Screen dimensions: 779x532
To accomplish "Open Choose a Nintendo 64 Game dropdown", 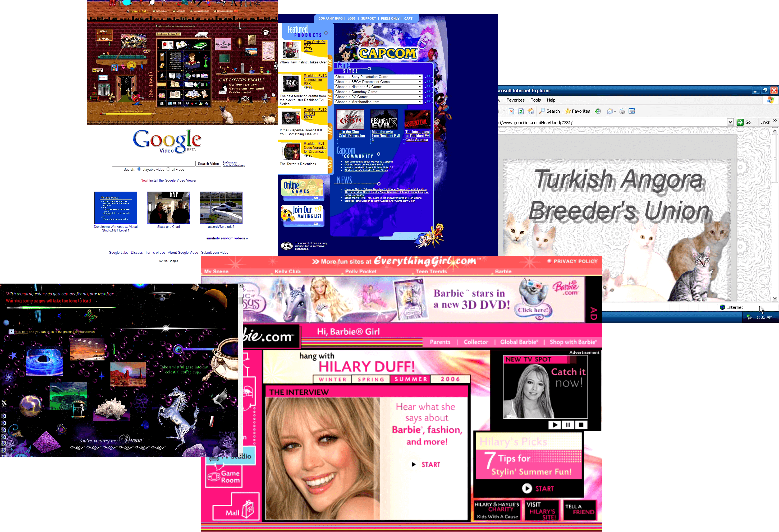I will (x=378, y=87).
